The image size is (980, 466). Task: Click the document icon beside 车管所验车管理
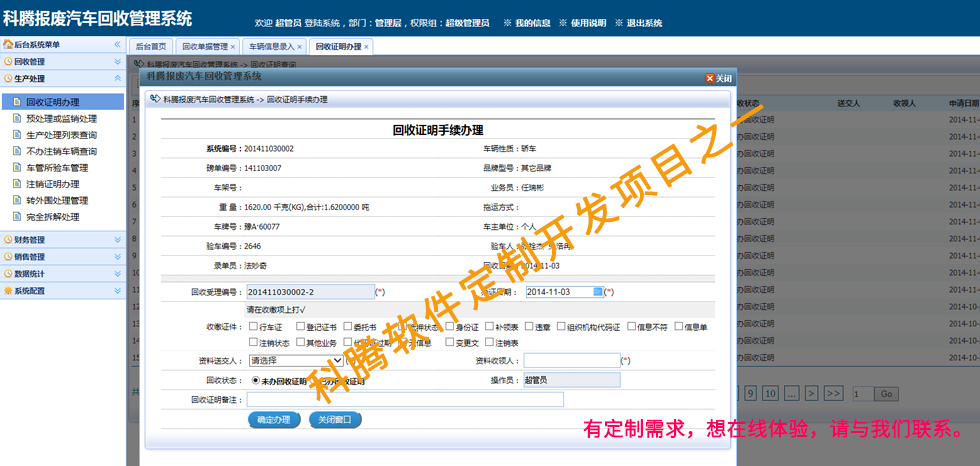17,167
